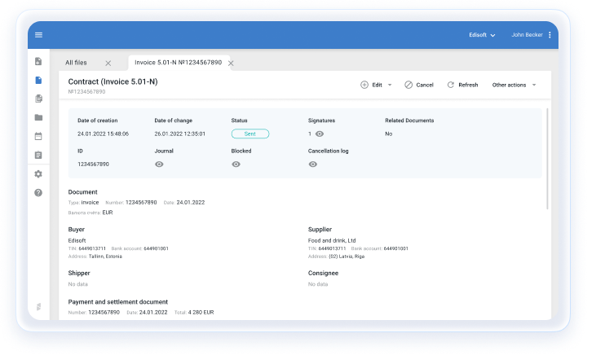This screenshot has height=364, width=596.
Task: Click change date 26.01.2022 12:35:01
Action: click(x=180, y=134)
